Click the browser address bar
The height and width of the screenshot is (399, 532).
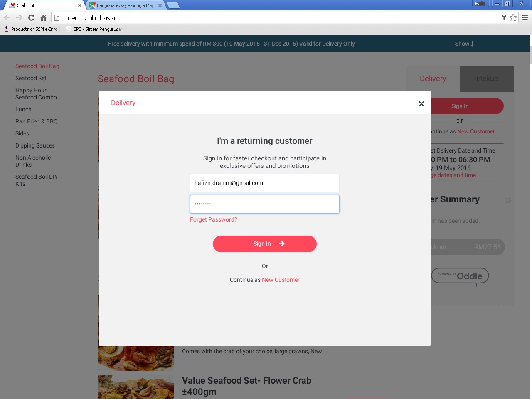(278, 17)
